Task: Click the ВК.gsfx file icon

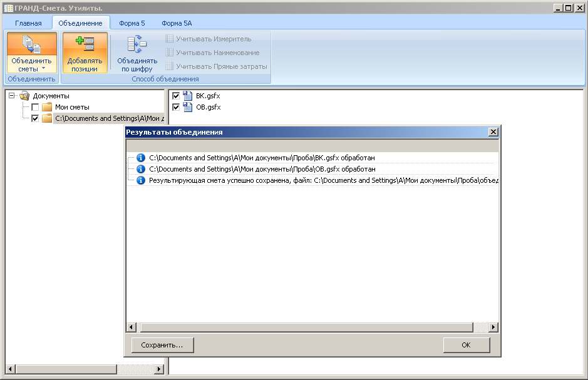Action: click(x=187, y=96)
